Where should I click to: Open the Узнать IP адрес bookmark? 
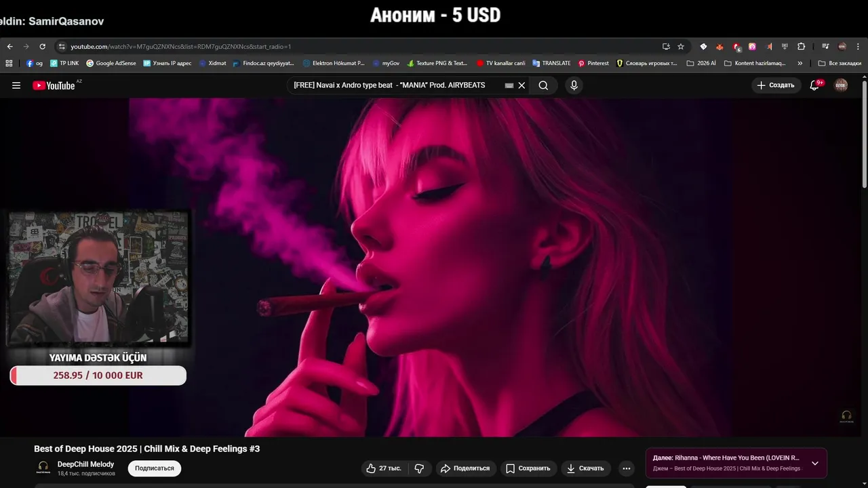[x=167, y=63]
